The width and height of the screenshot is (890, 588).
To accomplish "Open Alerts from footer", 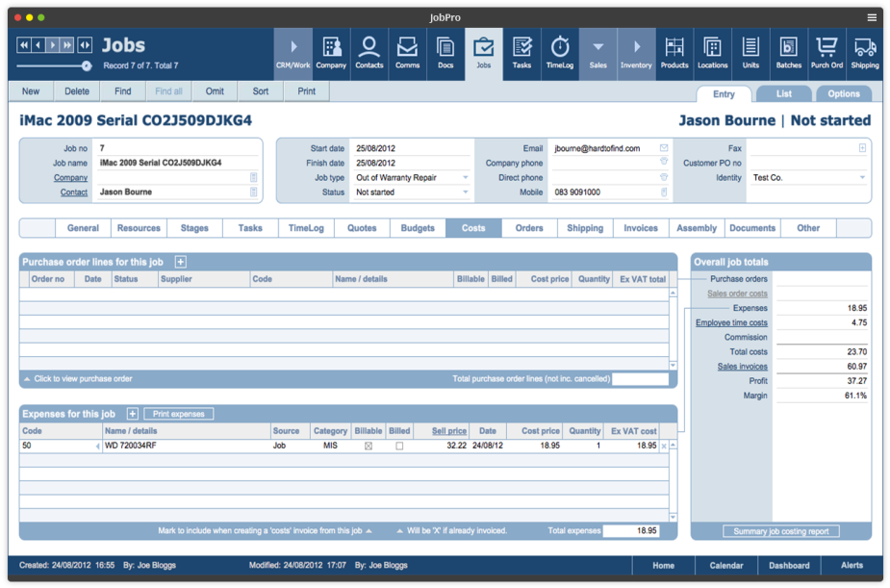I will click(x=852, y=566).
